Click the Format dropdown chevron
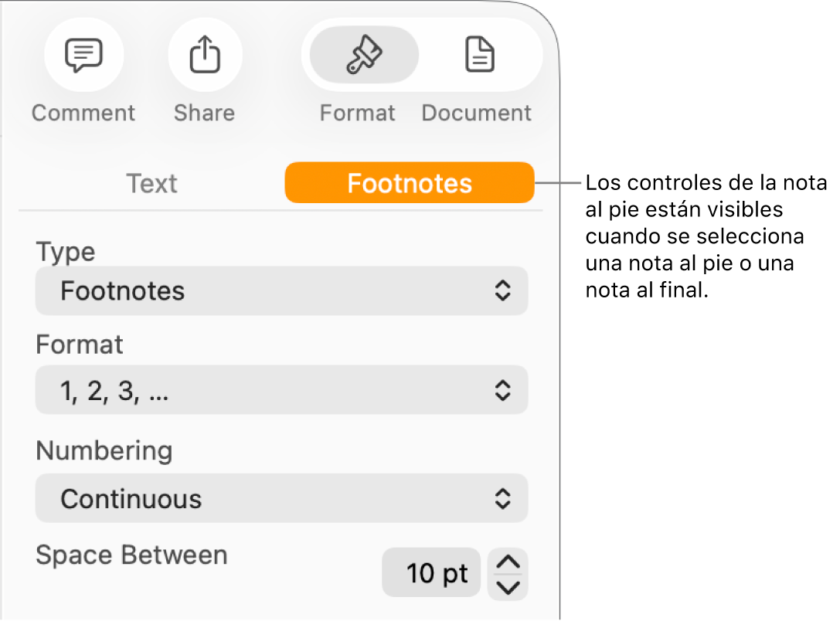840x621 pixels. coord(502,390)
